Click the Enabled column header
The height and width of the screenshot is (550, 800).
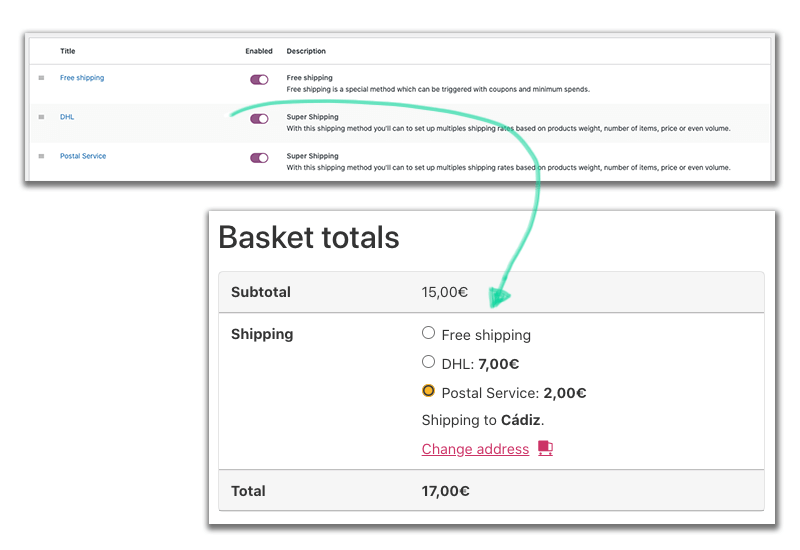point(259,51)
